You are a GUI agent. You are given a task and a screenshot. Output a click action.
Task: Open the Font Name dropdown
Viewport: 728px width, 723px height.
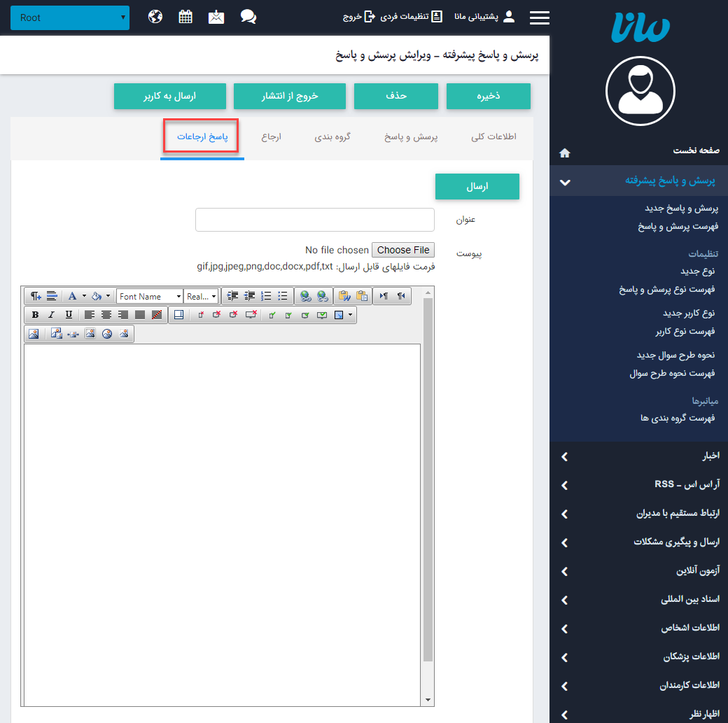[150, 296]
